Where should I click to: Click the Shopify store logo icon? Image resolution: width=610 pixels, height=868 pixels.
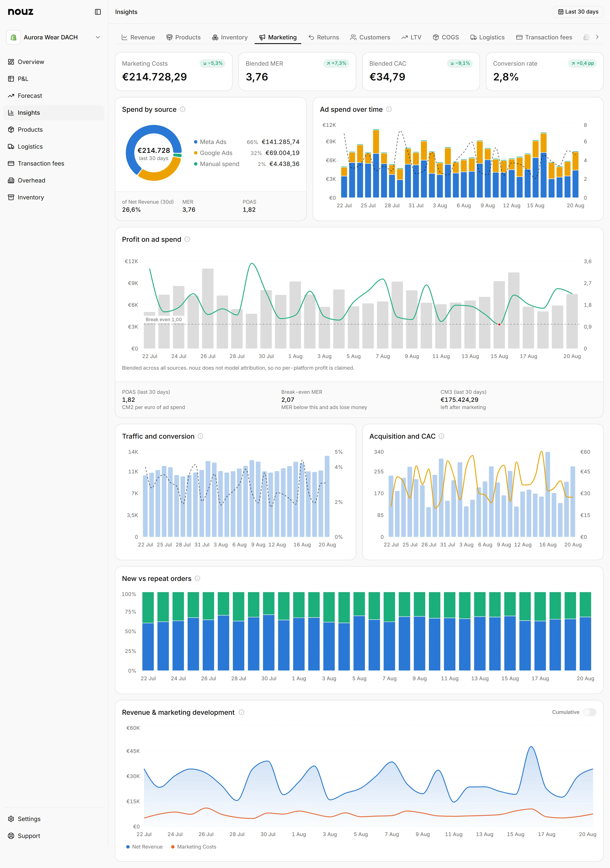coord(14,37)
